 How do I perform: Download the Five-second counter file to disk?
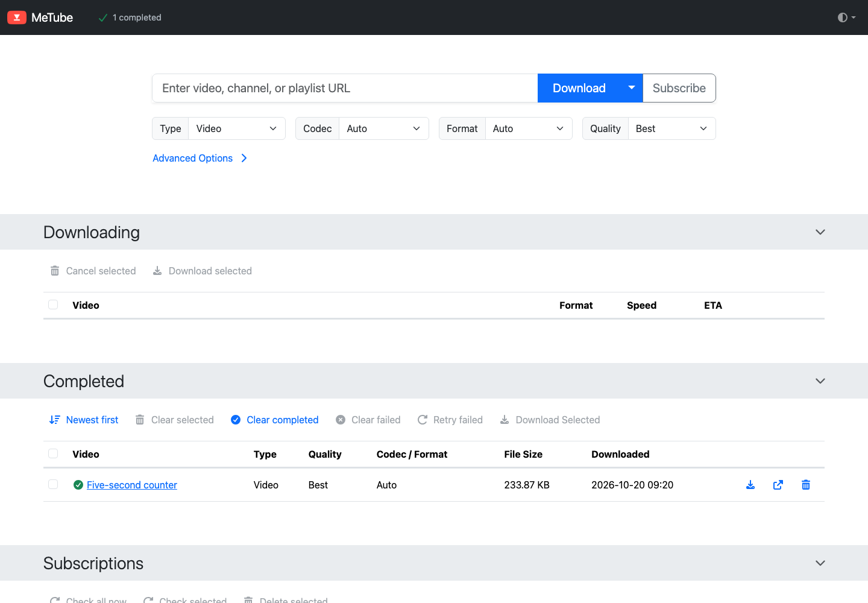coord(750,485)
